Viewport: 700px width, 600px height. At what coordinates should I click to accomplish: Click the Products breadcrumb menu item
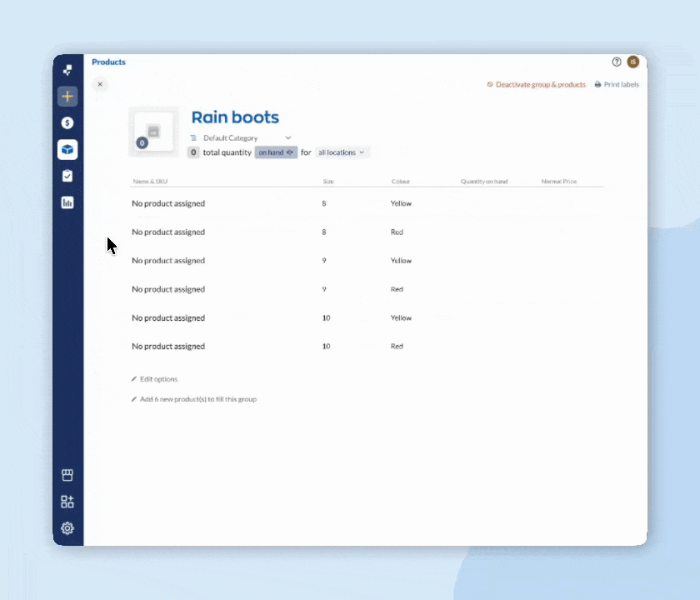108,62
